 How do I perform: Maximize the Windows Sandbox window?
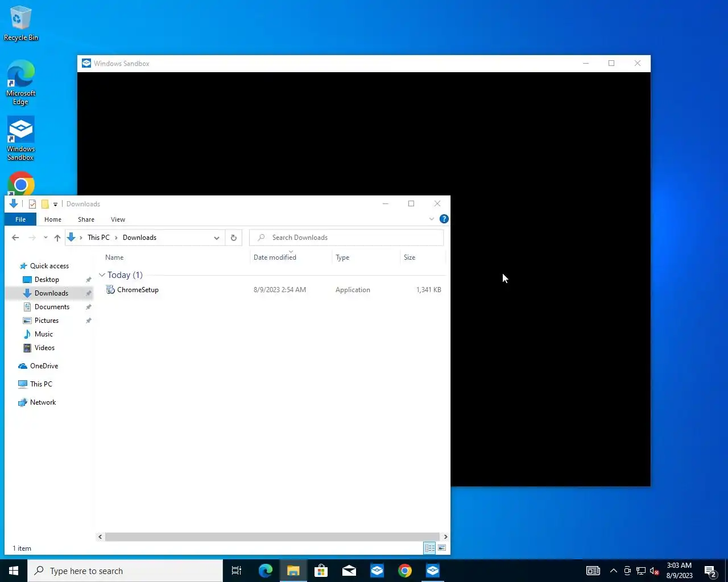(611, 63)
